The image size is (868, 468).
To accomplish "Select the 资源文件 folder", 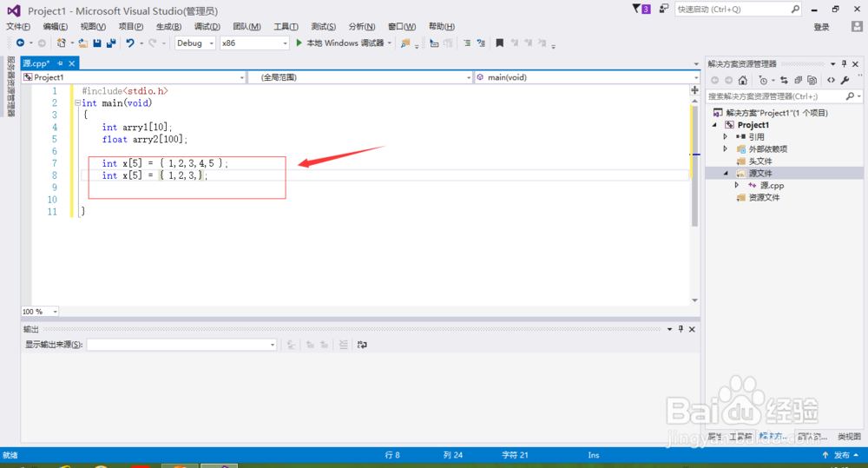I will coord(764,198).
